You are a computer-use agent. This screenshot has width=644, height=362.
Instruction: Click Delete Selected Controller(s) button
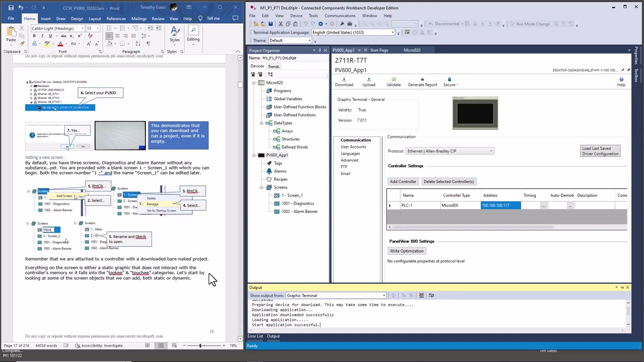coord(448,182)
